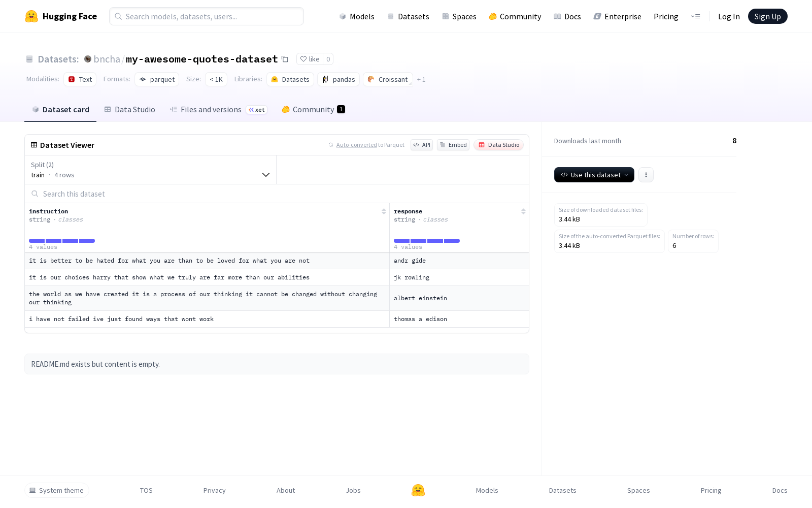Click the my-awesome-quotes-dataset title
The height and width of the screenshot is (508, 812).
(202, 59)
